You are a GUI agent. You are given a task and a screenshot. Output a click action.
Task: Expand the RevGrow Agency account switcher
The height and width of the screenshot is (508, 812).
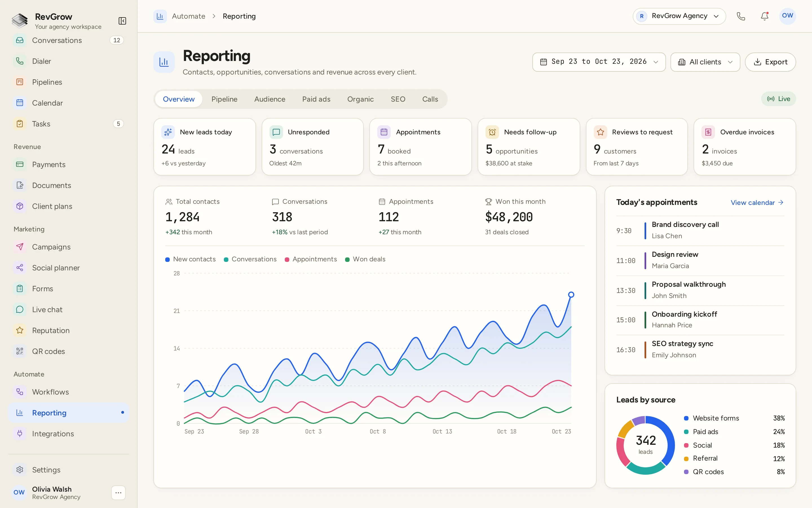tap(679, 16)
